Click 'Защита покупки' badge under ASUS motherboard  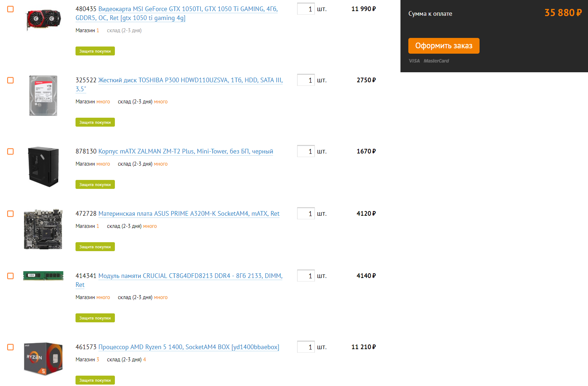tap(95, 247)
